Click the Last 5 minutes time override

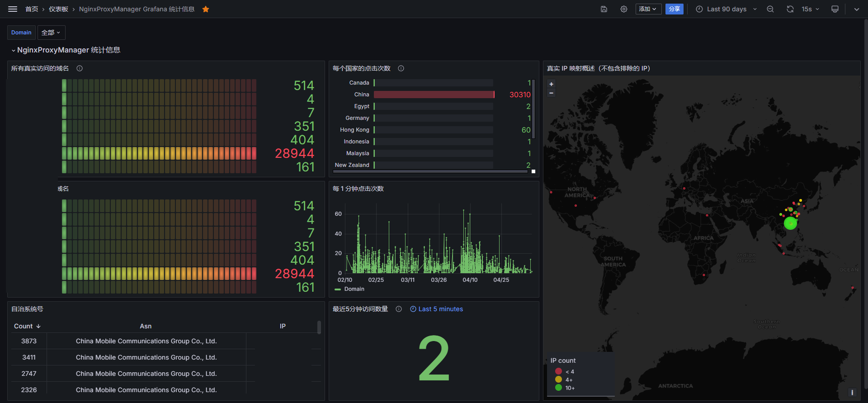point(437,309)
